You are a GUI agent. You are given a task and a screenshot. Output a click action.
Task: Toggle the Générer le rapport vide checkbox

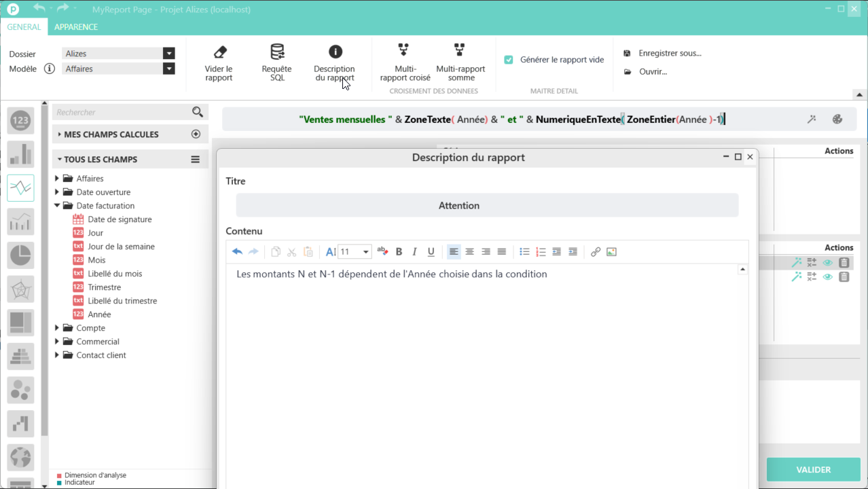[x=509, y=60]
